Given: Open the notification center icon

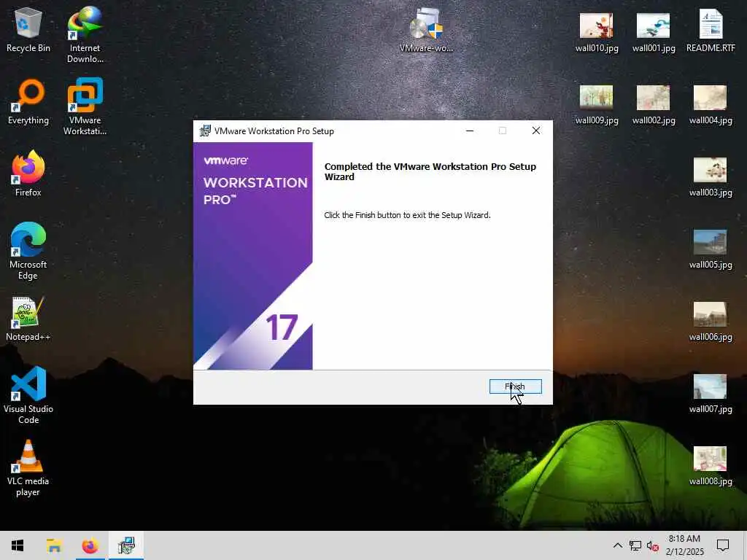Looking at the screenshot, I should pyautogui.click(x=723, y=545).
